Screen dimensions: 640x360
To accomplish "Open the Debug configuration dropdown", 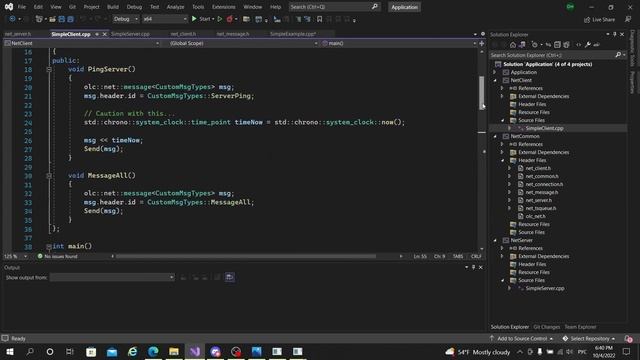I will coord(126,19).
